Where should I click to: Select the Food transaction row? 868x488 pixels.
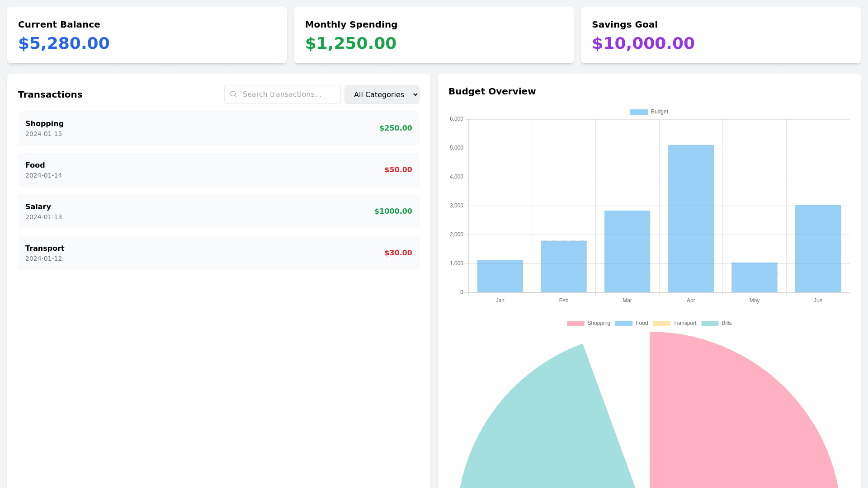point(218,170)
